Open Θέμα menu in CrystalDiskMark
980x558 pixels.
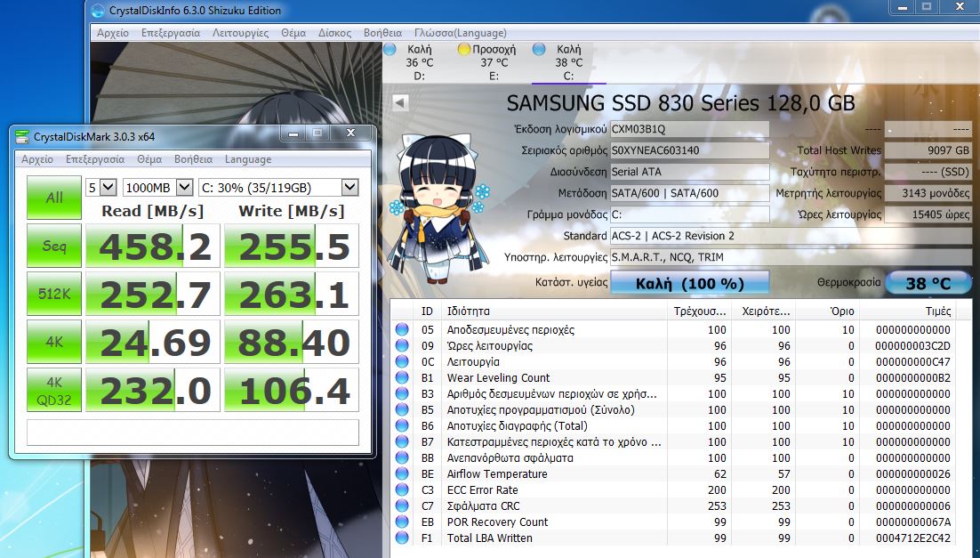149,159
